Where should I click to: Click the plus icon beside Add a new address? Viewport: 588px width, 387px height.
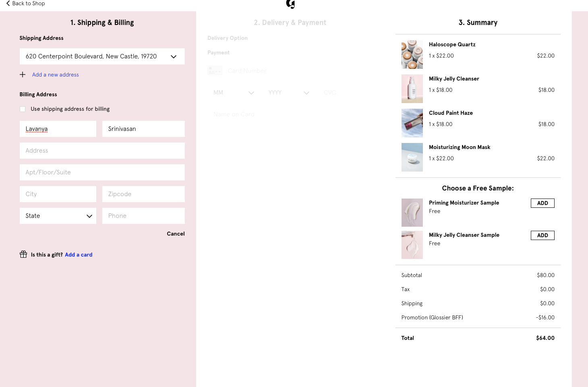click(23, 75)
